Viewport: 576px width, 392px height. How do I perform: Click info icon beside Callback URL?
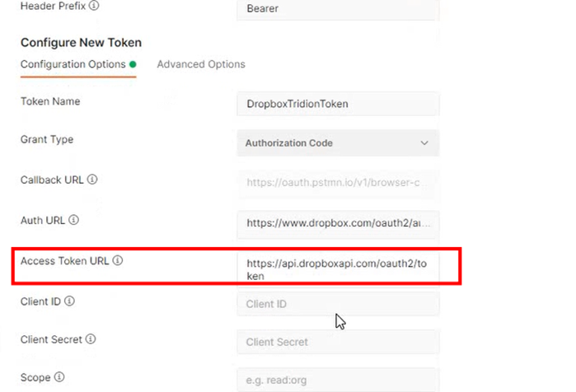92,180
